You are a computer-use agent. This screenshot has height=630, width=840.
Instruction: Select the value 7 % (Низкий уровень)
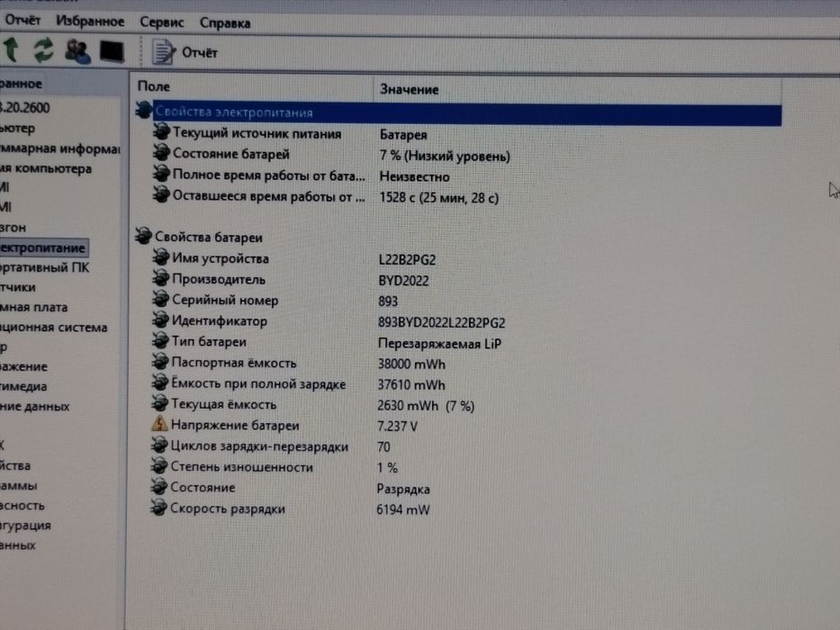[x=445, y=156]
